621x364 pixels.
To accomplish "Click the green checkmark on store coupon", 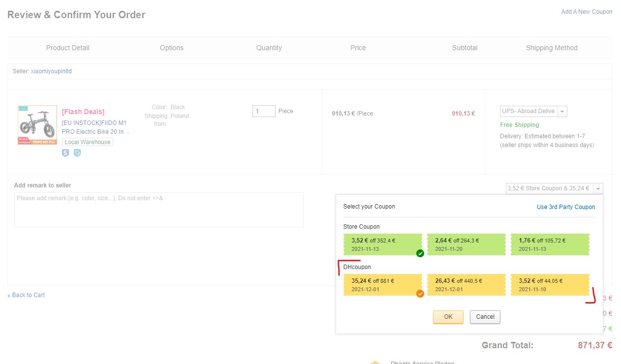I will tap(420, 253).
